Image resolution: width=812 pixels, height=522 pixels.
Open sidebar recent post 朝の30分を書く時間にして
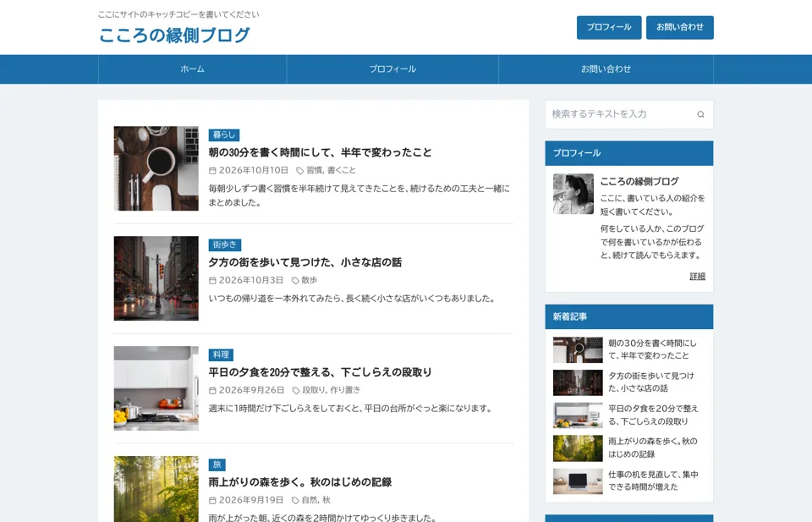click(652, 349)
